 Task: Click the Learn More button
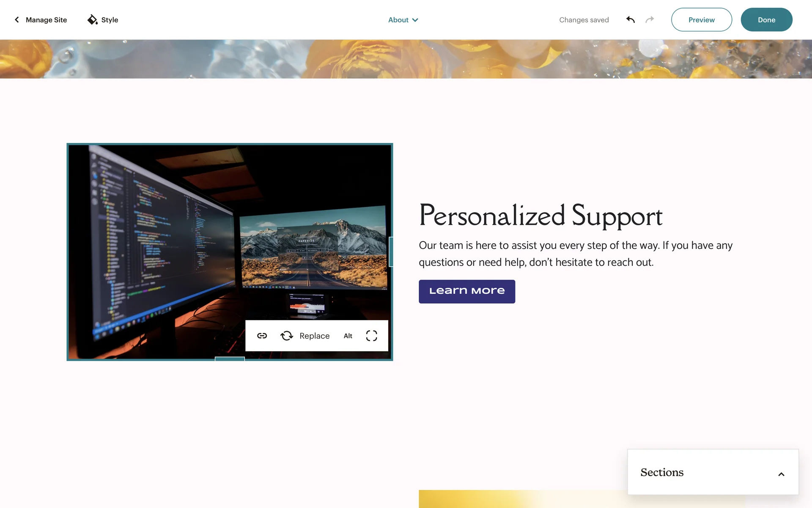pos(466,291)
